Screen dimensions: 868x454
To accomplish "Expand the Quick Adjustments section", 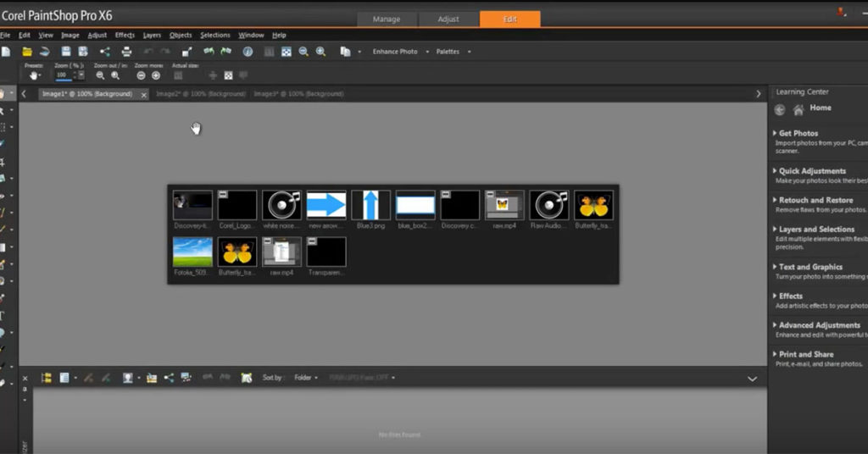I will point(812,171).
